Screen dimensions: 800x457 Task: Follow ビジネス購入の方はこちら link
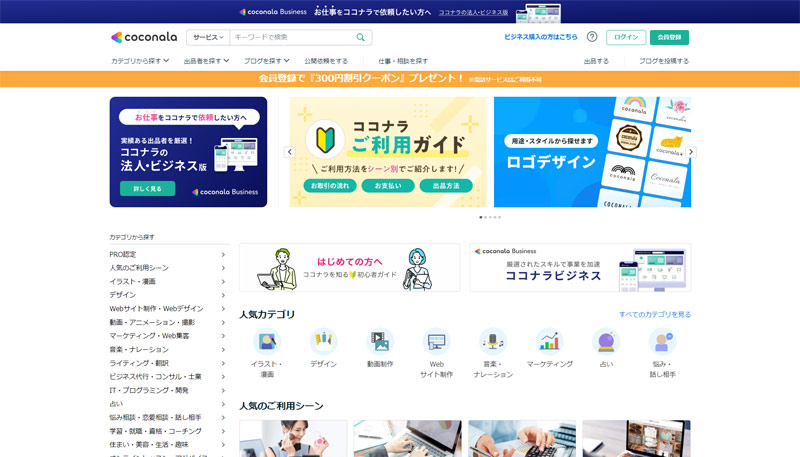click(x=541, y=37)
